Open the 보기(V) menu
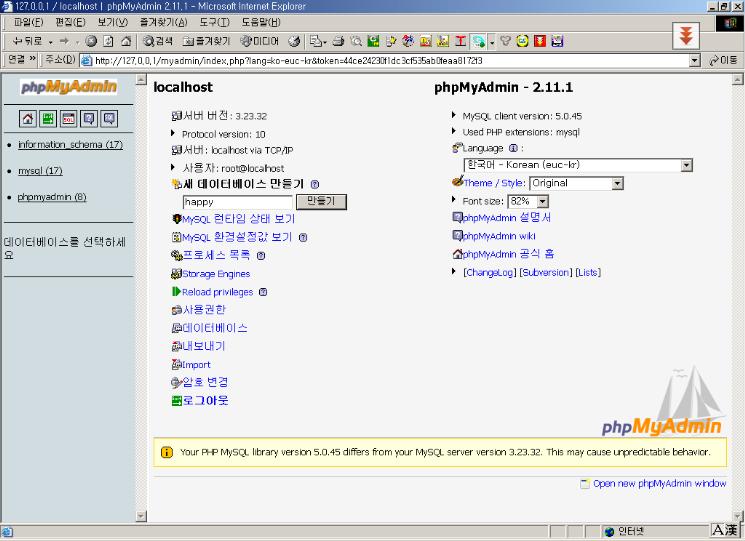 (x=113, y=22)
